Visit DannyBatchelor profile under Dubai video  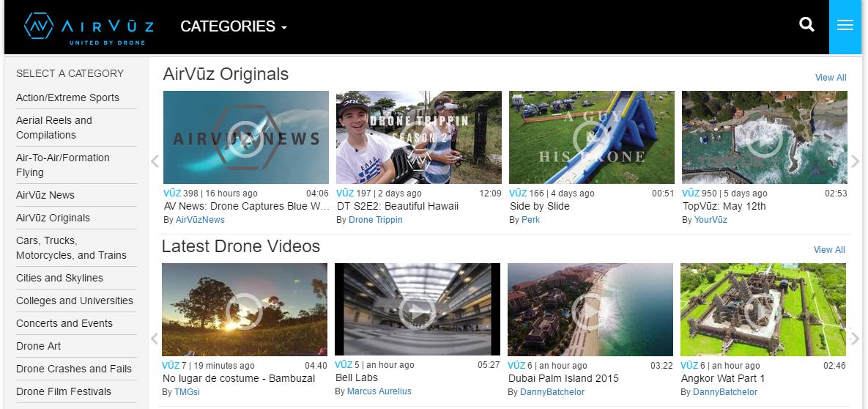(x=552, y=392)
